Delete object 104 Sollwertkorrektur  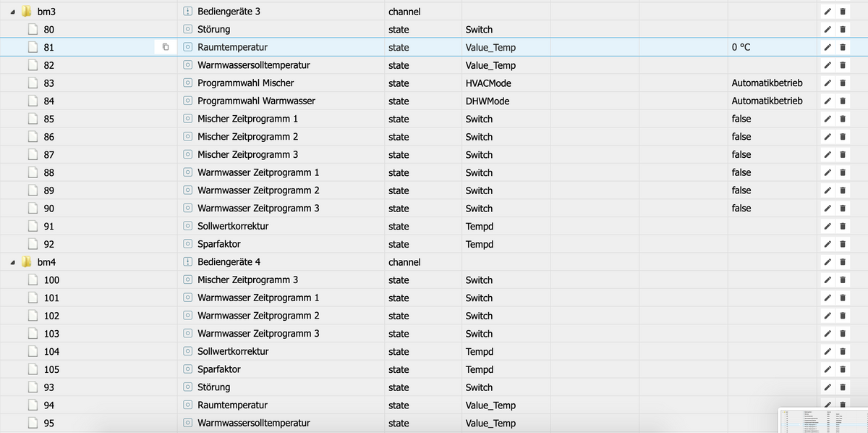point(843,352)
